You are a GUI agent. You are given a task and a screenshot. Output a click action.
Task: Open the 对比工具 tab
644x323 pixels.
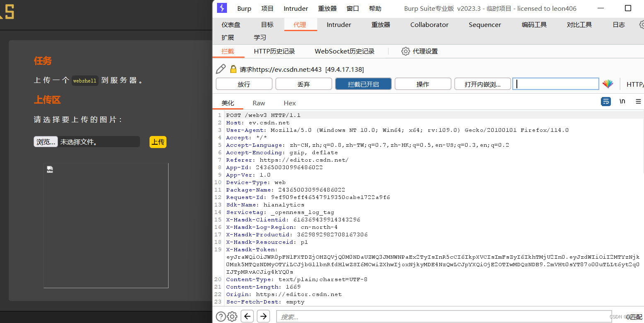pos(579,24)
